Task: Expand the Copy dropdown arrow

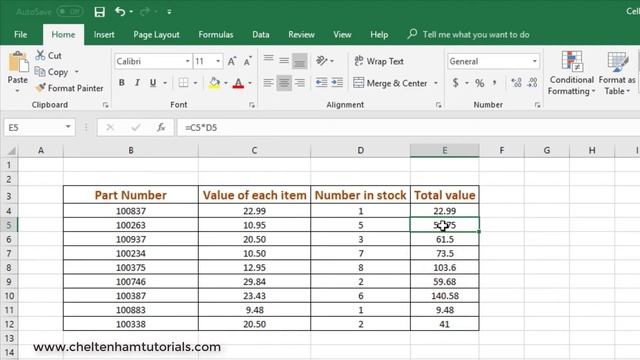Action: point(76,72)
